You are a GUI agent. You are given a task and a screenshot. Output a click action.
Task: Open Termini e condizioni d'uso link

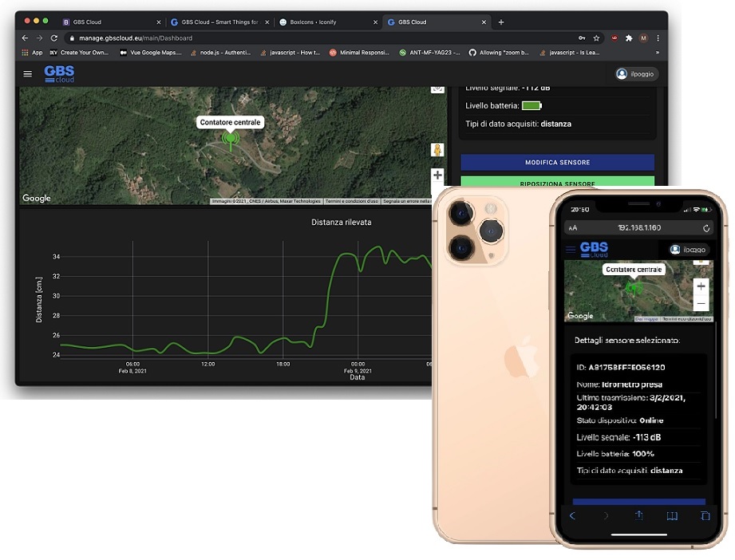click(352, 201)
